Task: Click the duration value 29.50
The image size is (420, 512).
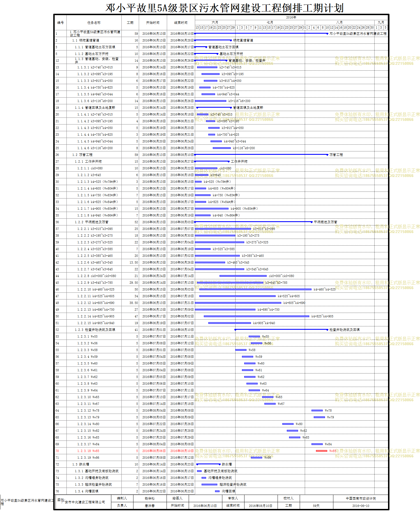Action: tap(134, 283)
